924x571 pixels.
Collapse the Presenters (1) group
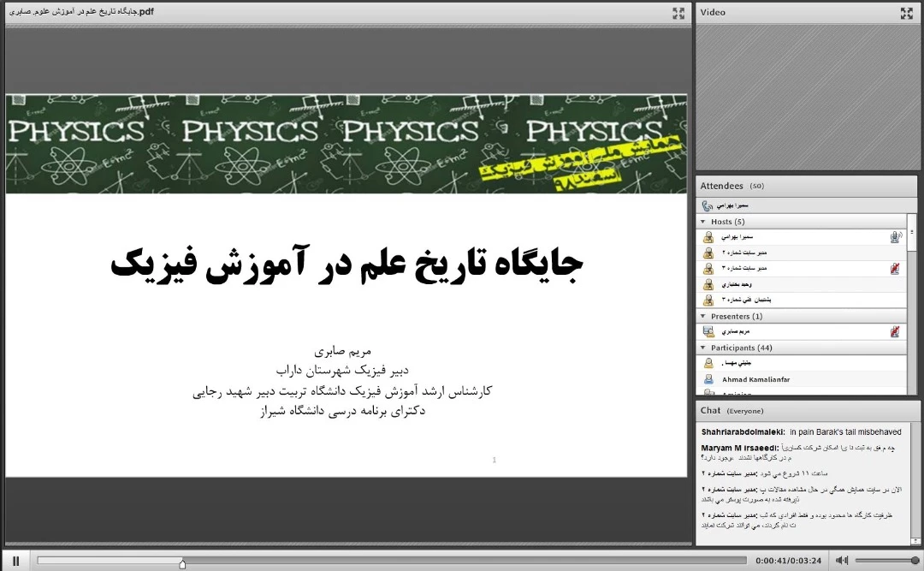click(x=703, y=317)
